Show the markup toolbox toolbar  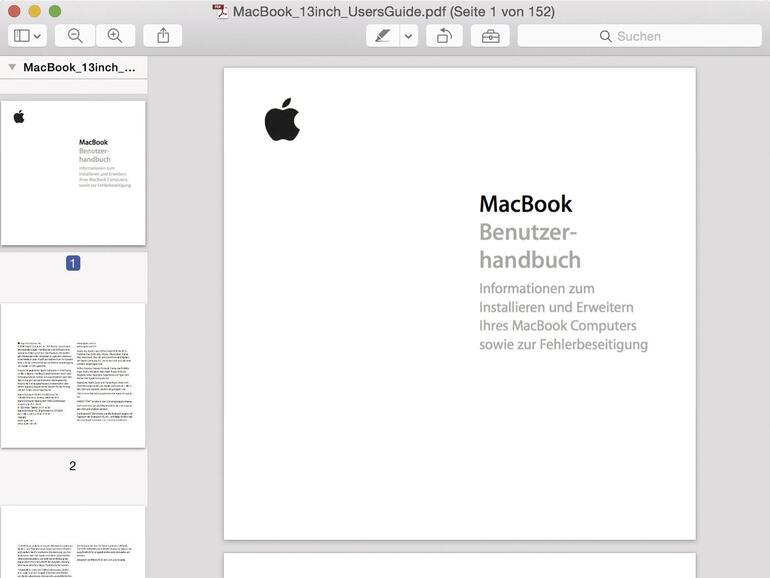coord(490,36)
